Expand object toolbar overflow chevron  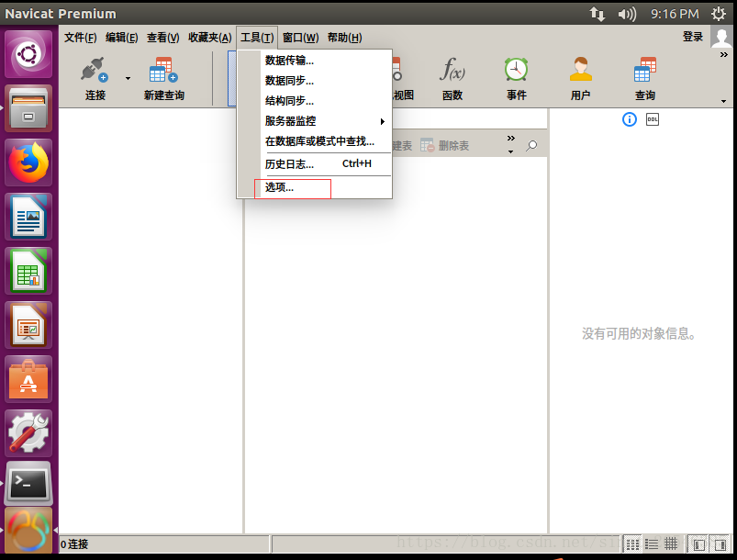tap(511, 139)
